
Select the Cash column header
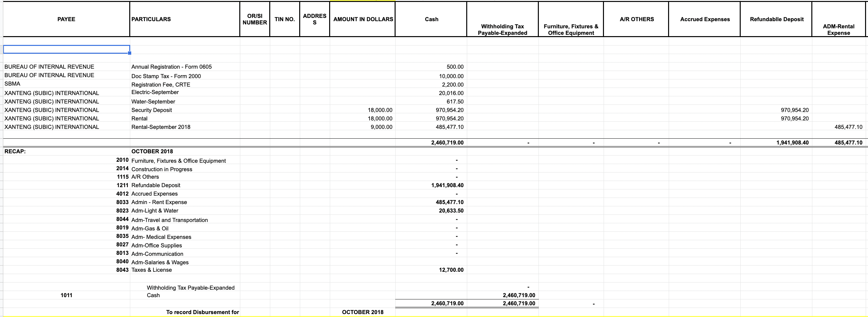[x=431, y=19]
